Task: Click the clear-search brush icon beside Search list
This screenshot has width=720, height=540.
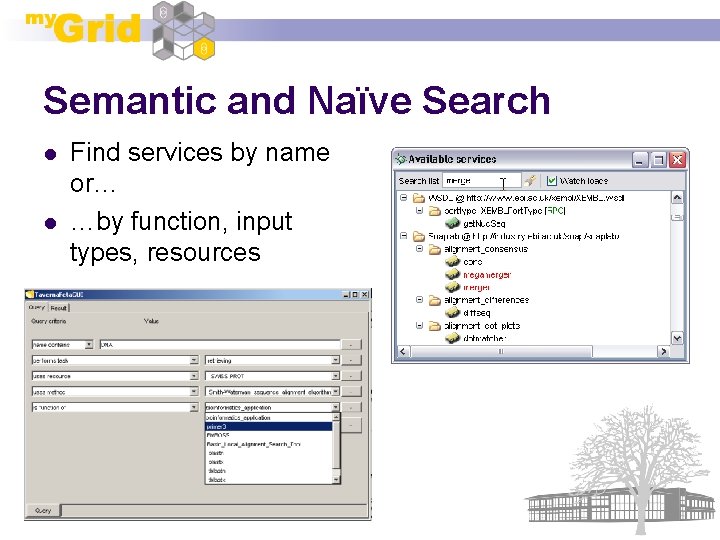Action: 530,180
